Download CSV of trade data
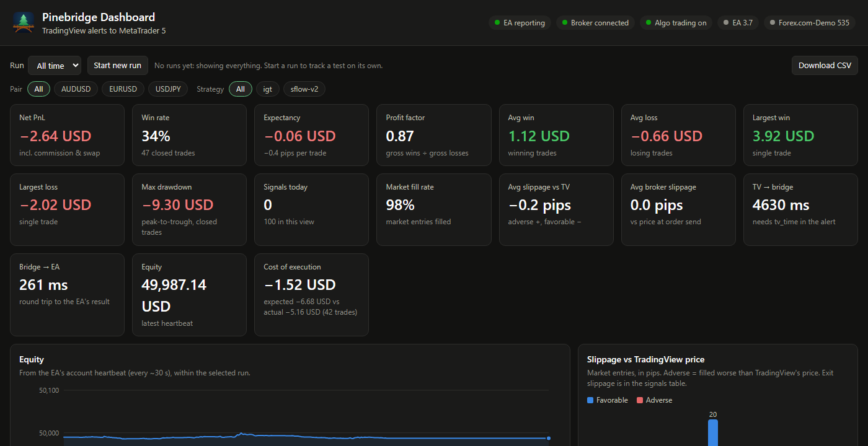868x446 pixels. (825, 65)
